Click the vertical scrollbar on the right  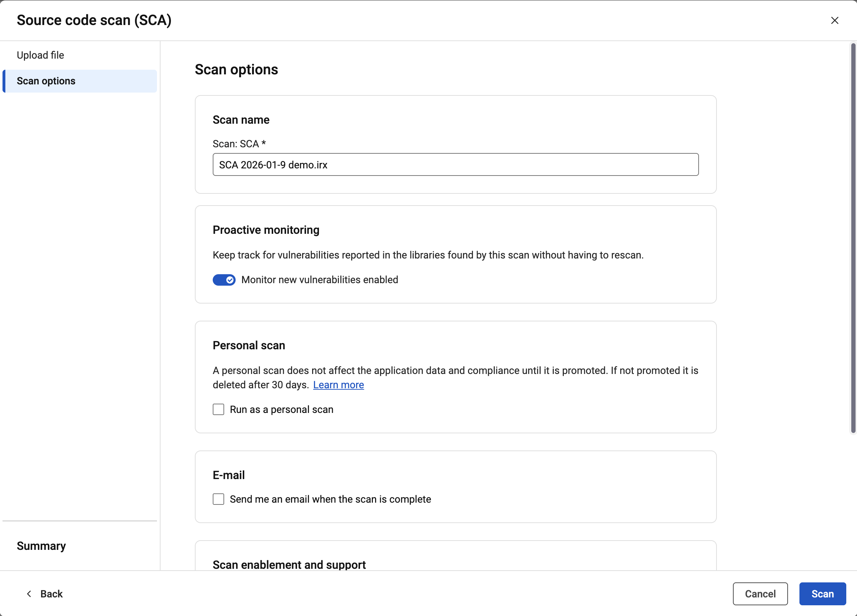[x=853, y=238]
